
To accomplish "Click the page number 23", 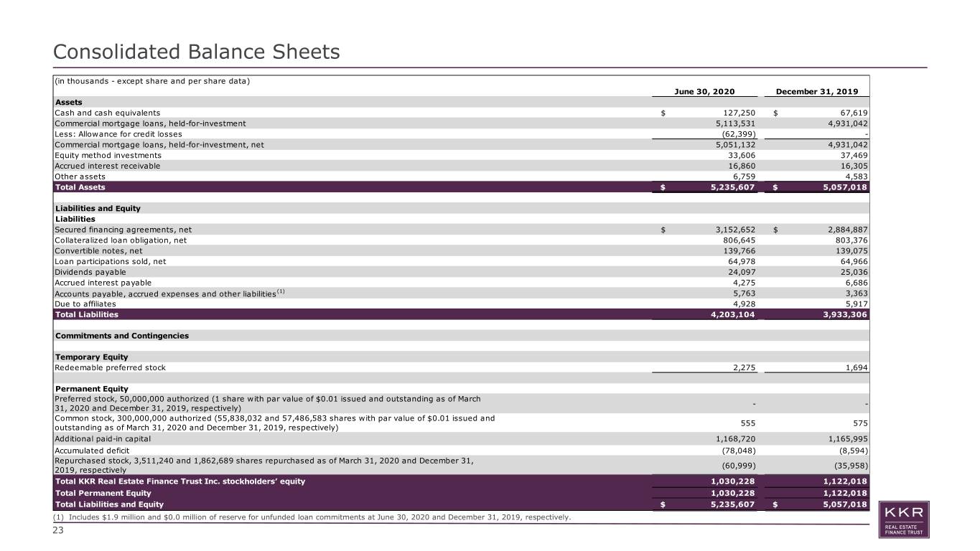I will click(x=60, y=532).
